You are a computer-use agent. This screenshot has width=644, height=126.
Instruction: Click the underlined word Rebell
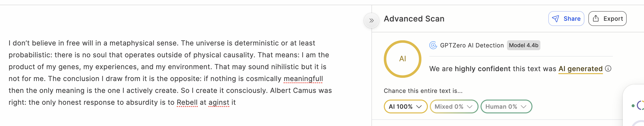[187, 103]
